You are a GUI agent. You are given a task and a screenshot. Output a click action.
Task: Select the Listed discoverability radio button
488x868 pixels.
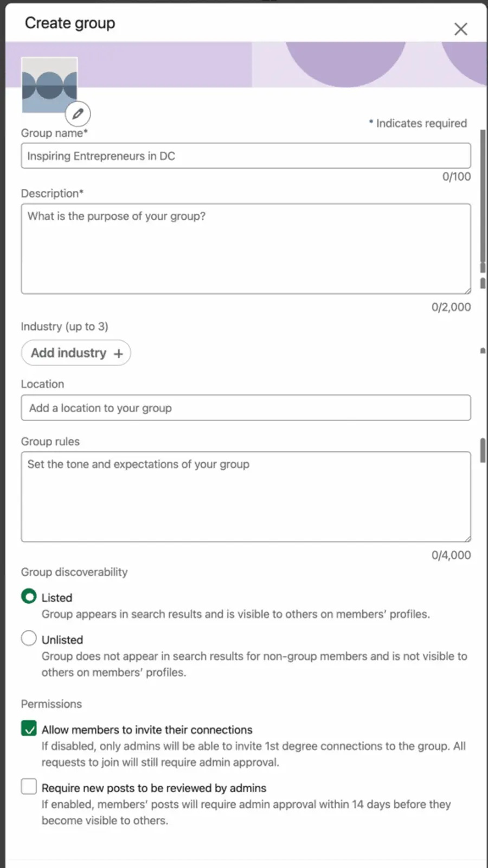point(29,596)
